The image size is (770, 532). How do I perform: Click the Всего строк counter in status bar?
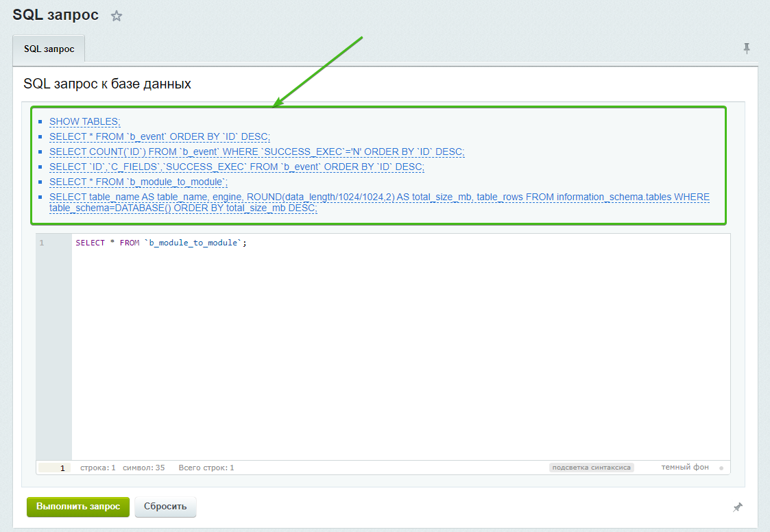206,468
